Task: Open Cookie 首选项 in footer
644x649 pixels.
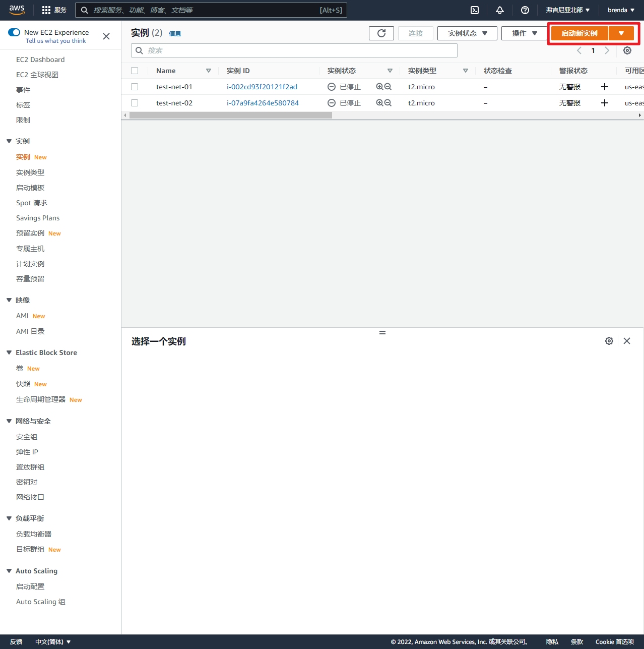Action: pos(615,642)
